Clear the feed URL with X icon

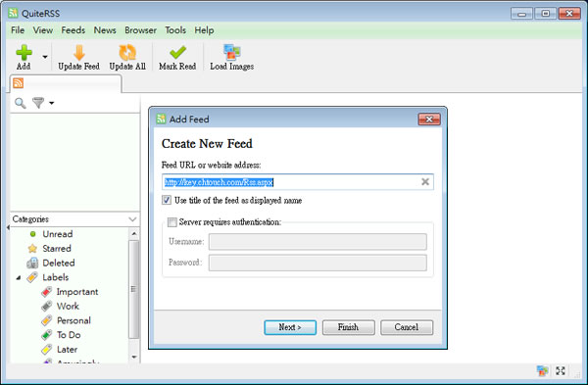pyautogui.click(x=425, y=182)
